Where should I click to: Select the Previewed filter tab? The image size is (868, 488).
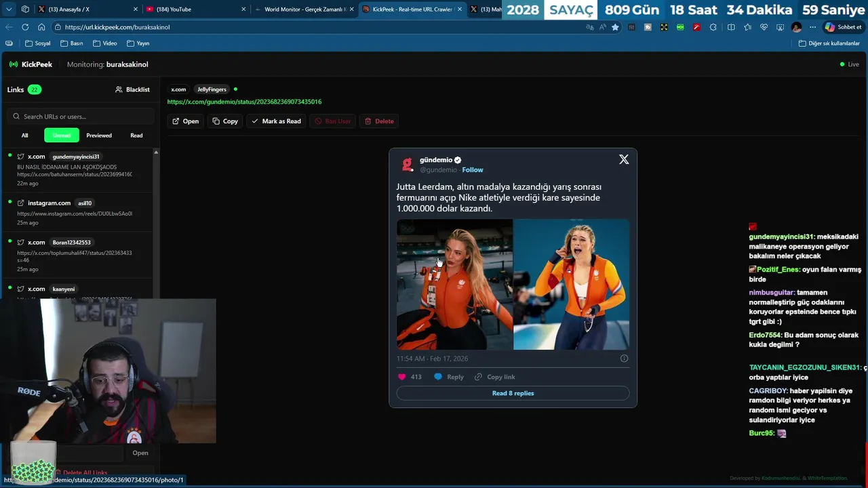[x=99, y=136]
